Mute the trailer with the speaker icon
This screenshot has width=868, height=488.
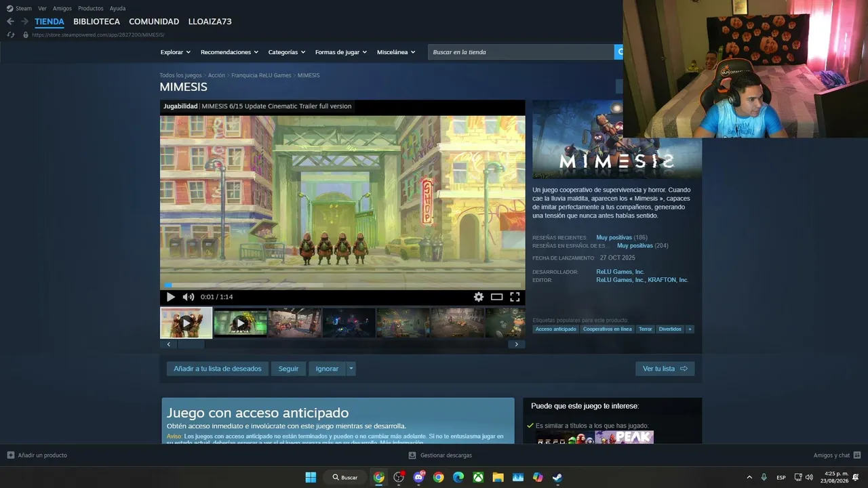(x=189, y=297)
